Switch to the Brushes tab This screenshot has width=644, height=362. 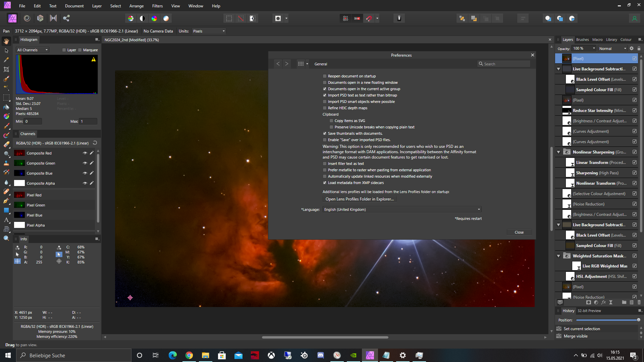582,40
